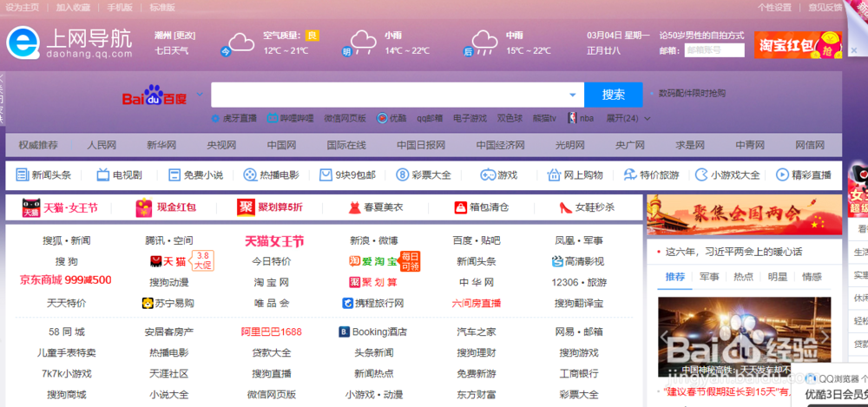
Task: Click the 聚划算5折 icon
Action: [246, 207]
